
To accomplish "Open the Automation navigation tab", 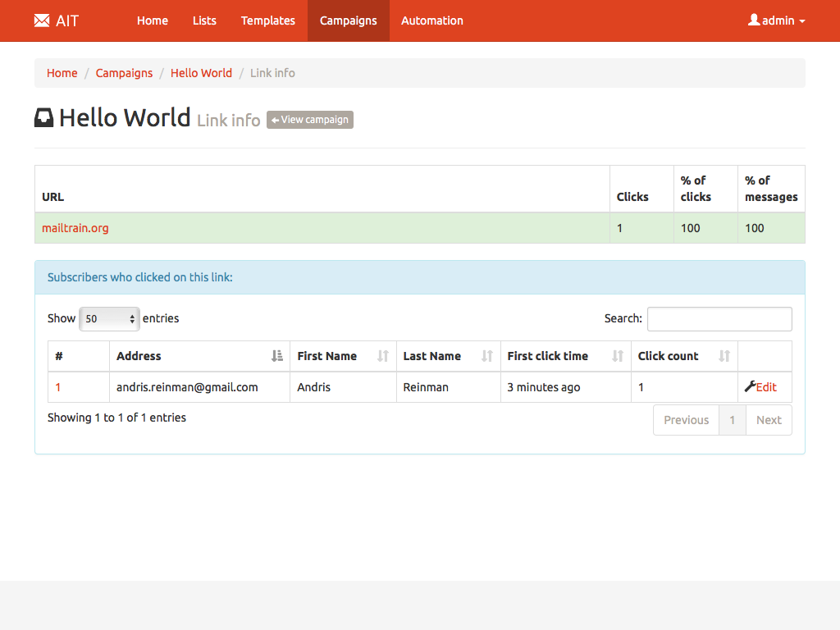I will [431, 21].
